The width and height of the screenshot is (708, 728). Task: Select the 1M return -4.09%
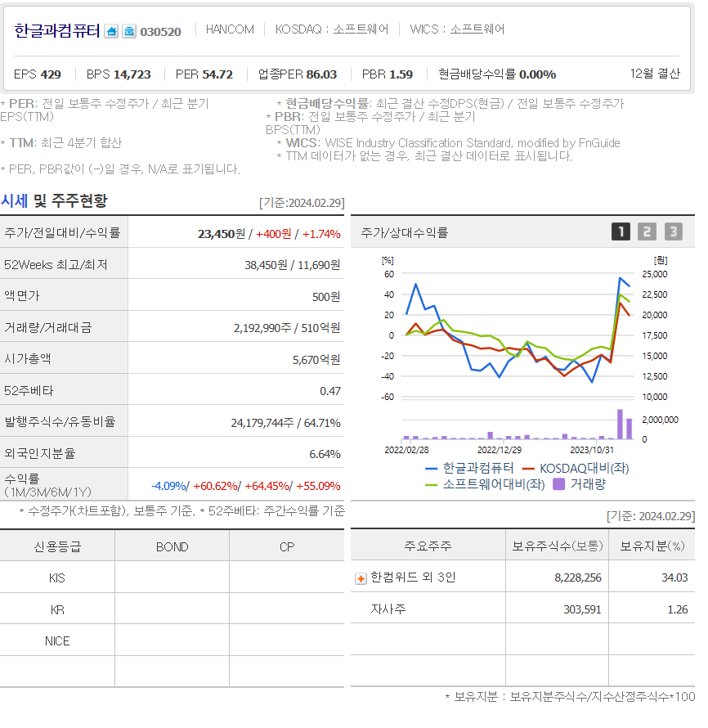coord(168,486)
